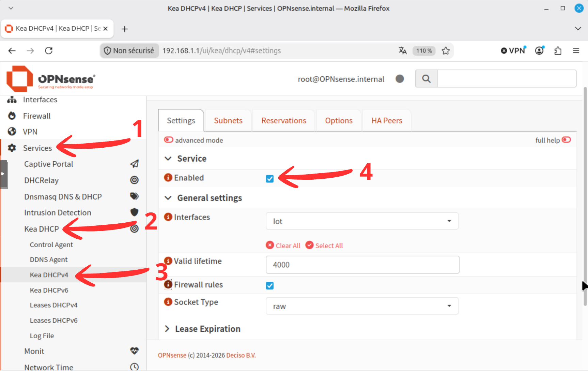Click the Network Time clock icon
This screenshot has height=371, width=588.
tap(135, 367)
